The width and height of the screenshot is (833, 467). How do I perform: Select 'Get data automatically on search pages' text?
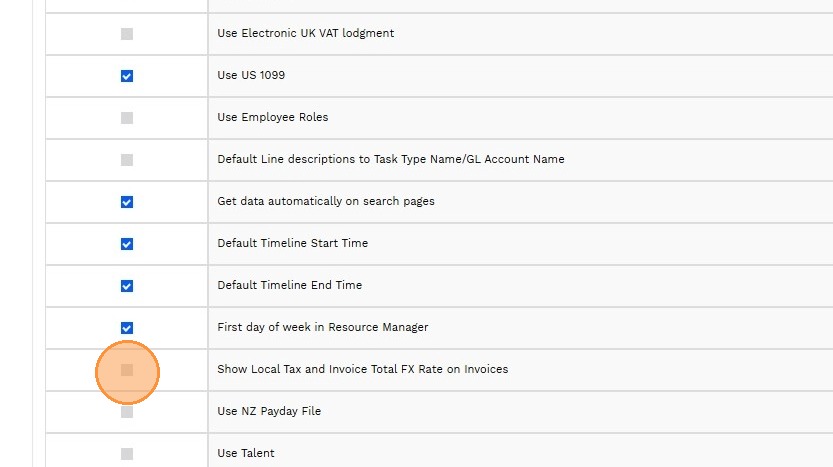[325, 201]
